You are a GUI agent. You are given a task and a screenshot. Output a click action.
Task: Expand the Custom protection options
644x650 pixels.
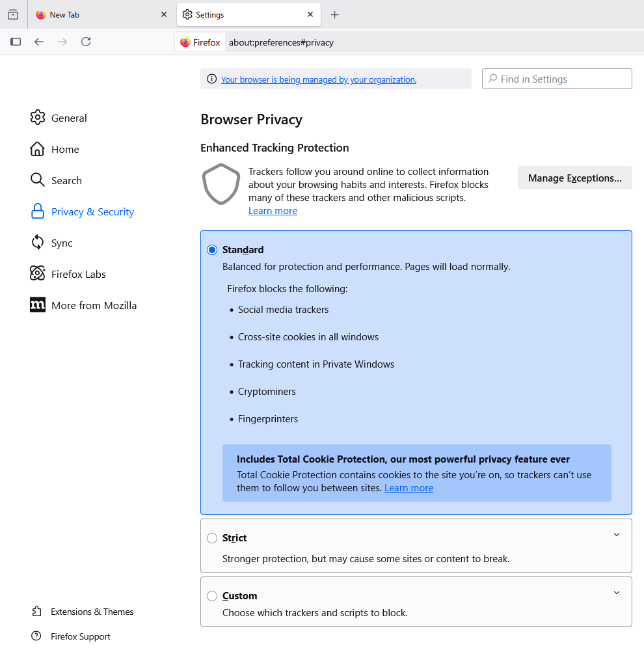coord(616,592)
